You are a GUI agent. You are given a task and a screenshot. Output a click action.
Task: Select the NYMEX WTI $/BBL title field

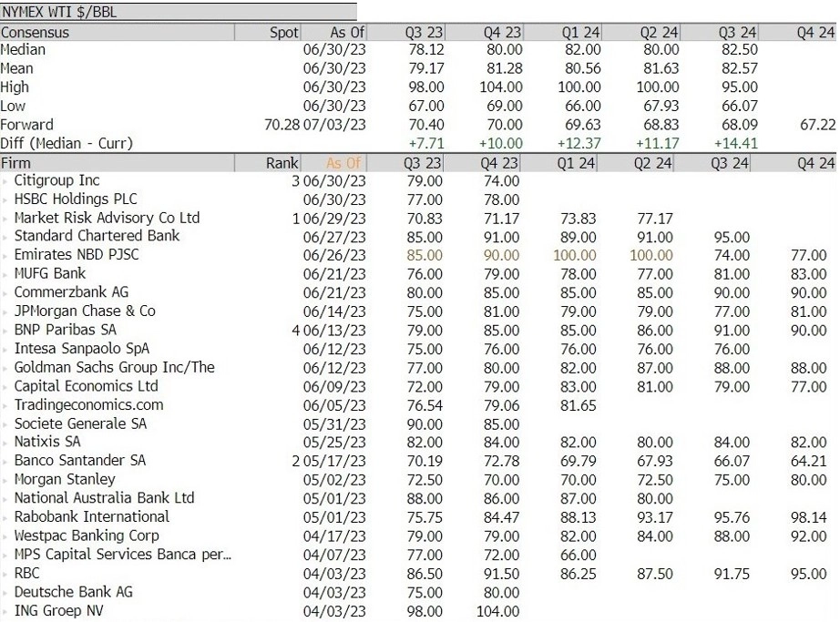click(179, 12)
